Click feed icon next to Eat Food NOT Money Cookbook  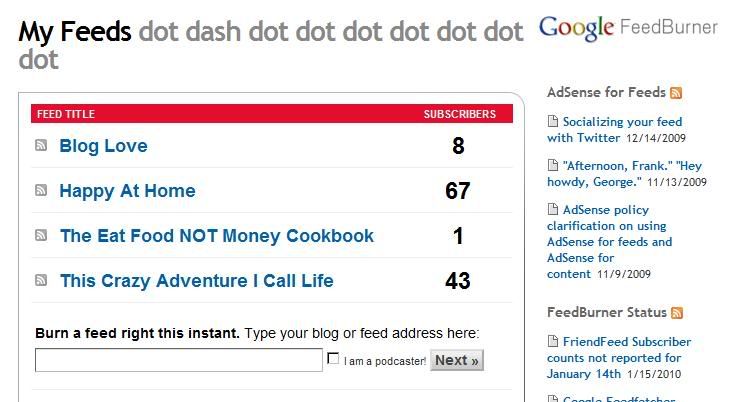[x=41, y=235]
